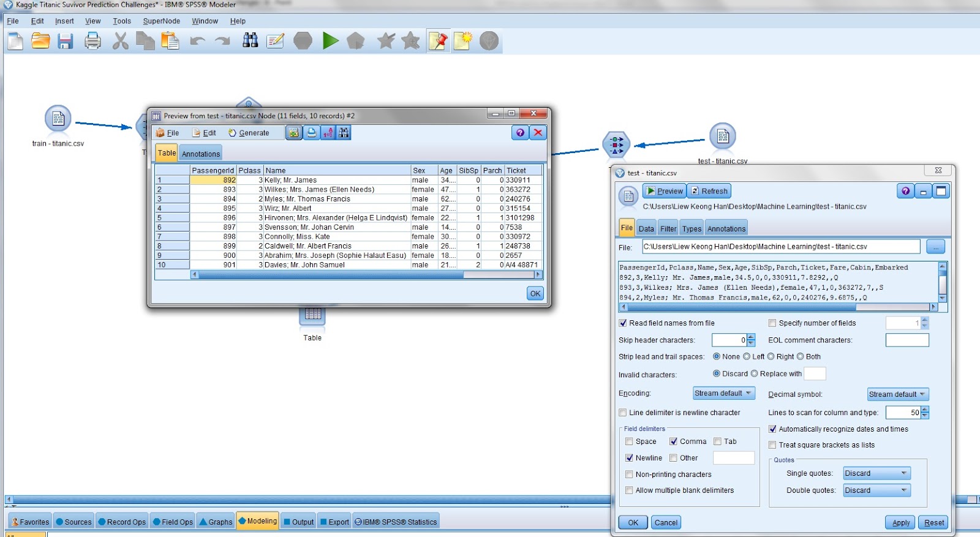Select the test - titanic.csv source node
Image resolution: width=980 pixels, height=537 pixels.
pos(723,136)
